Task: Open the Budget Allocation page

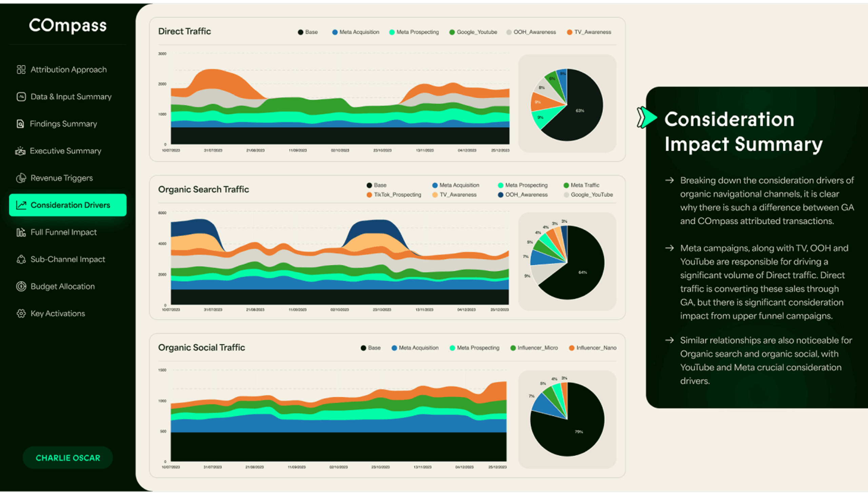Action: (63, 286)
